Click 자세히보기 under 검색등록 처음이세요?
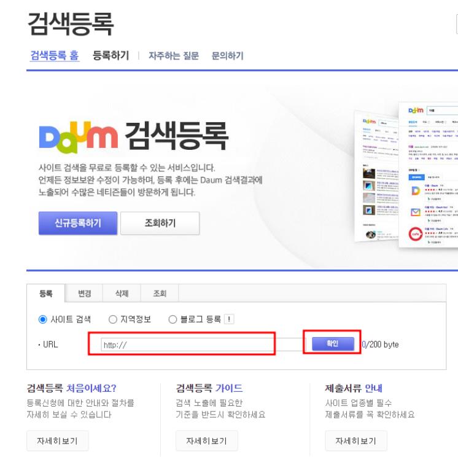Image resolution: width=458 pixels, height=476 pixels. click(x=57, y=441)
